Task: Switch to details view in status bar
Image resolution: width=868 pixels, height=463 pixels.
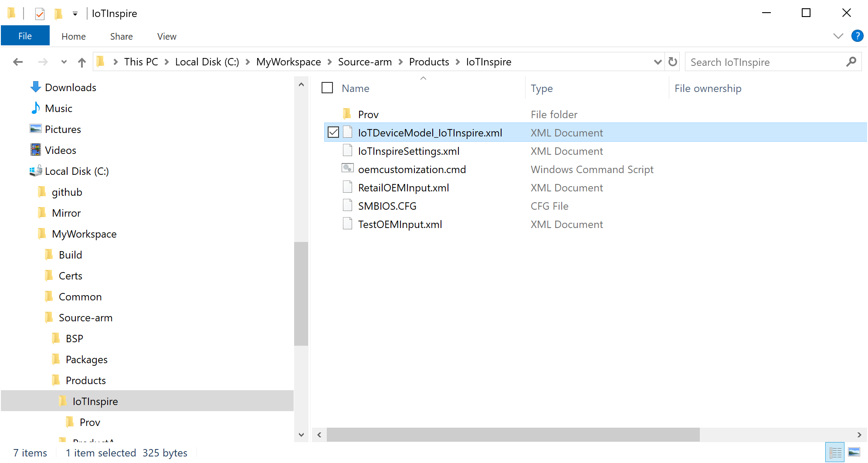Action: (x=835, y=452)
